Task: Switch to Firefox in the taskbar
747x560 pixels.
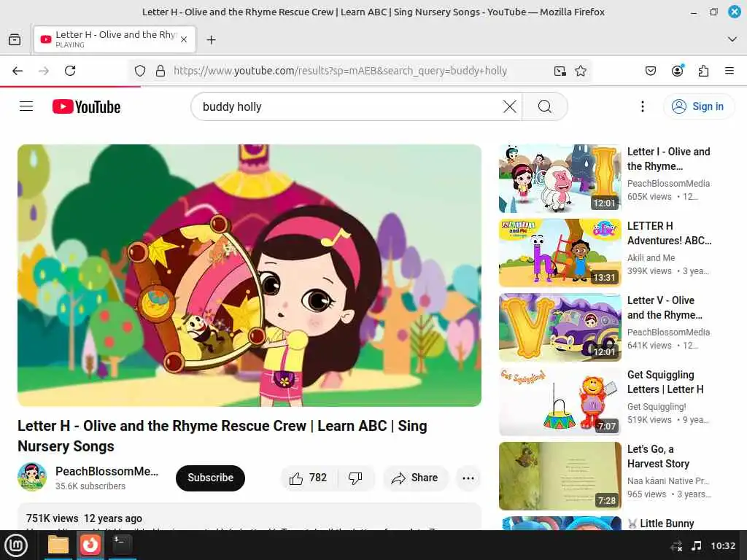Action: pos(90,545)
